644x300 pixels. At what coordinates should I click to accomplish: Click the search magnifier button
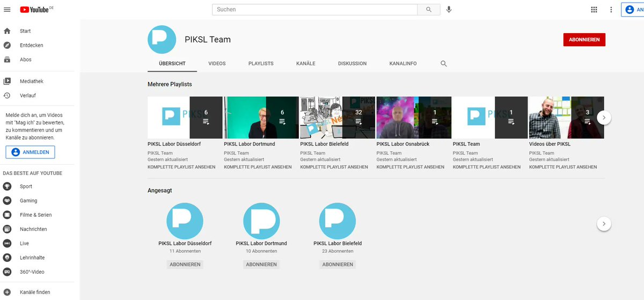click(x=429, y=10)
